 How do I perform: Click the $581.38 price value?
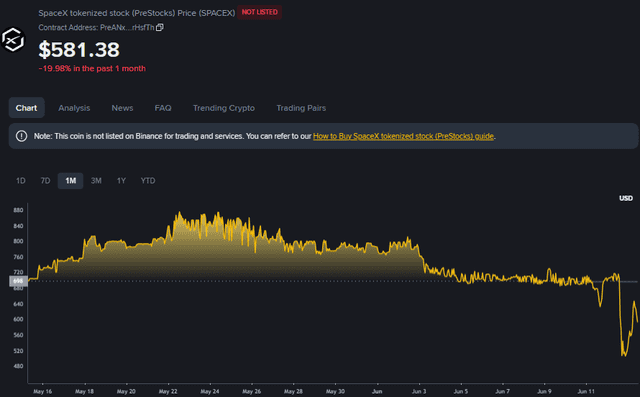(79, 50)
